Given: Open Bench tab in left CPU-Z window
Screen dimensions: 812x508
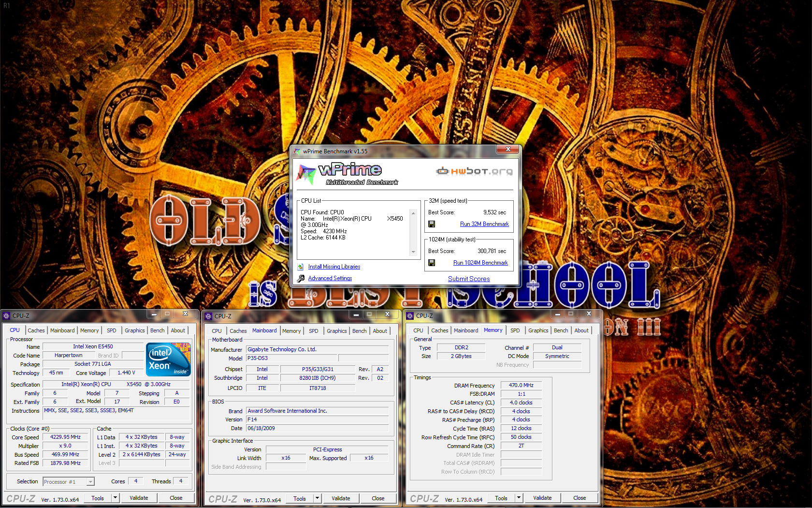Looking at the screenshot, I should 158,330.
